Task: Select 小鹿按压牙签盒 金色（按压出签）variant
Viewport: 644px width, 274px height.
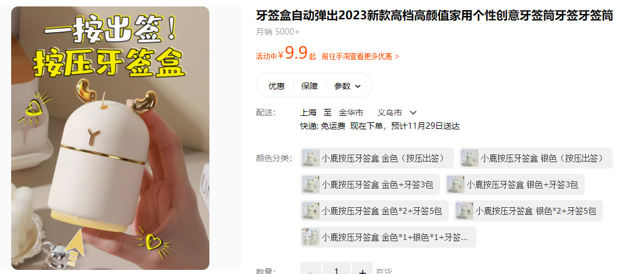Action: pyautogui.click(x=377, y=158)
